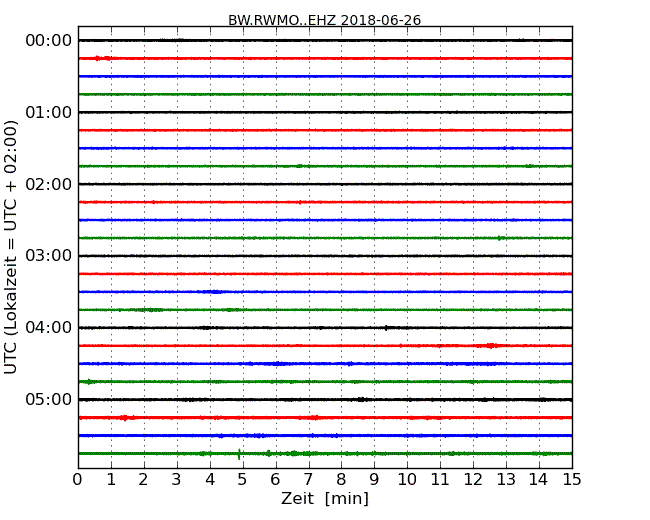Viewport: 650px width, 520px height.
Task: Click the x-axis tick label 8
Action: [x=341, y=480]
